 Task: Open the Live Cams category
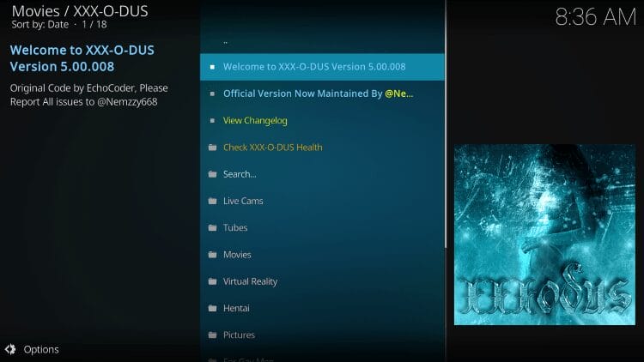point(243,201)
